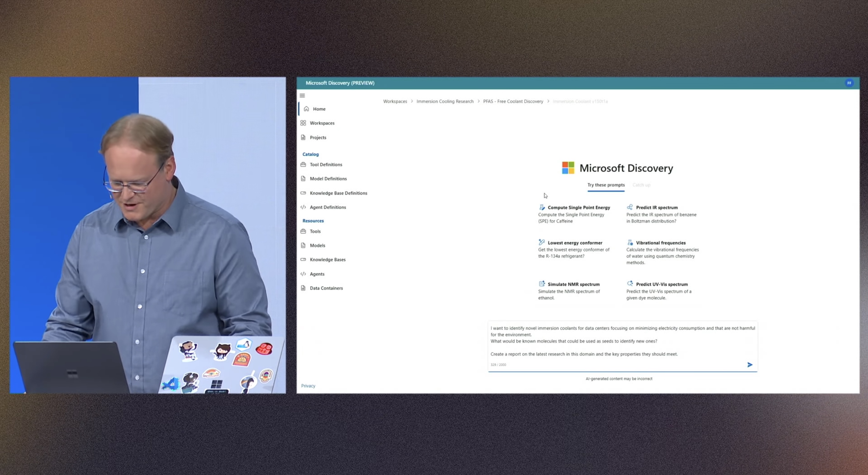Click the Model Definitions icon
This screenshot has height=475, width=868.
pos(303,178)
